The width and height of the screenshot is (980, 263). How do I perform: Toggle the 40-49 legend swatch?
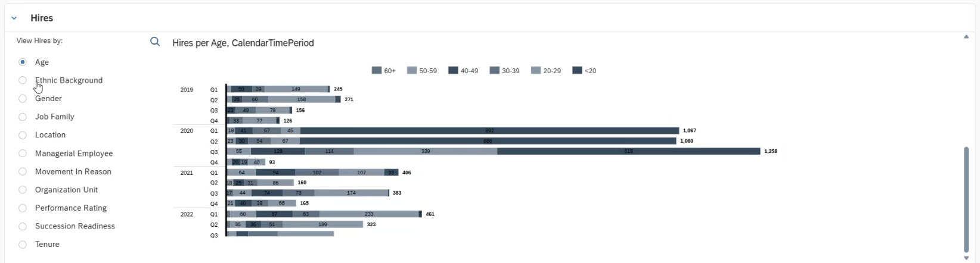[453, 70]
